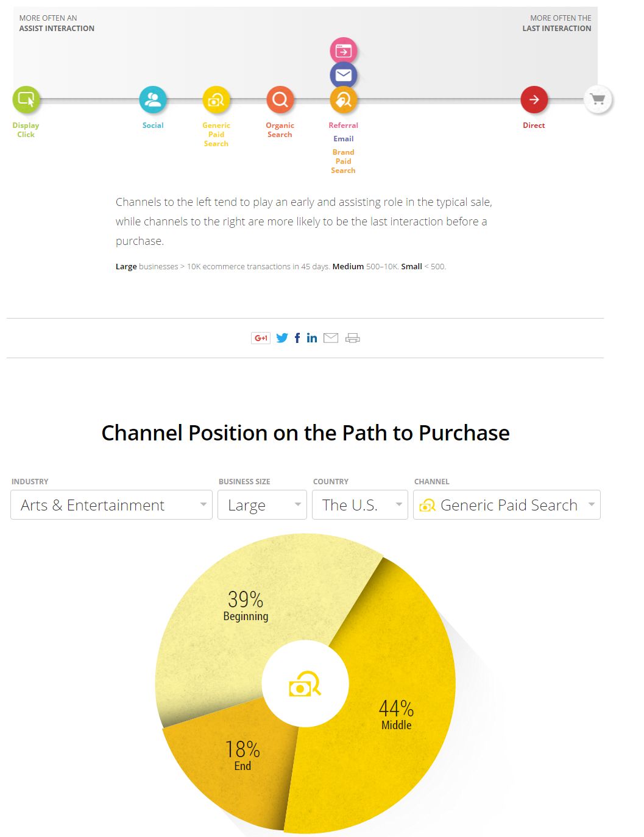Expand the Business Size dropdown set to Large

tap(262, 505)
